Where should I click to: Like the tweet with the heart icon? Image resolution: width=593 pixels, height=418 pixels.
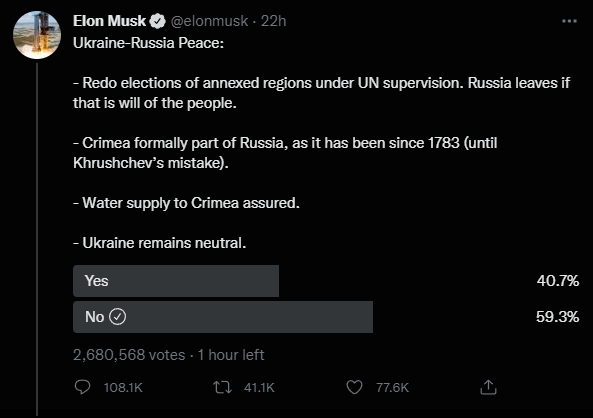(354, 387)
